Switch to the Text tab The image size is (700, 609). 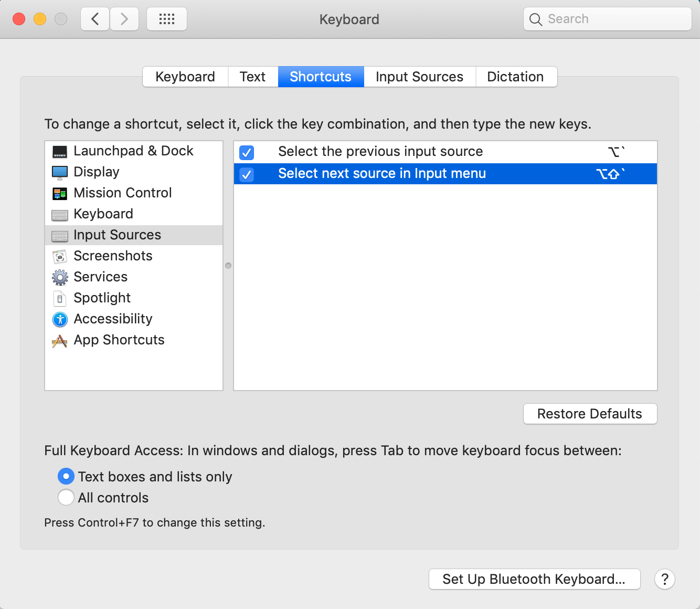click(x=252, y=77)
